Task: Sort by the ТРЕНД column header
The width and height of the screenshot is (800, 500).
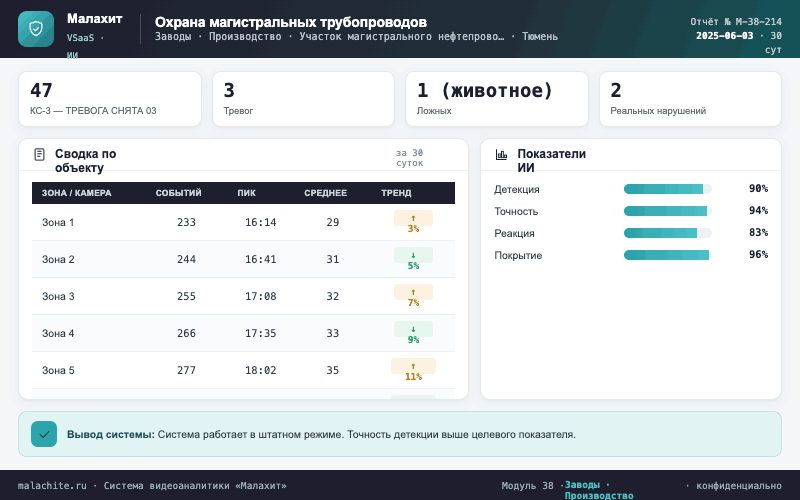Action: tap(396, 193)
